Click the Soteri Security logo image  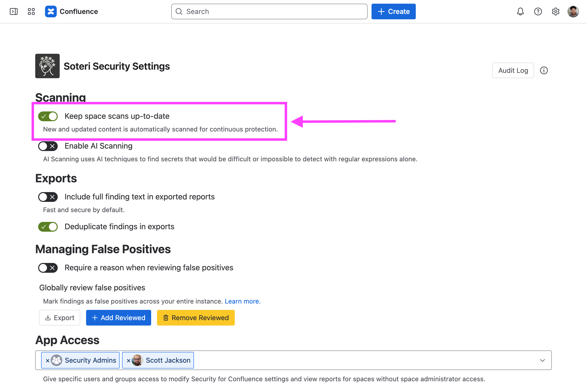[x=47, y=66]
